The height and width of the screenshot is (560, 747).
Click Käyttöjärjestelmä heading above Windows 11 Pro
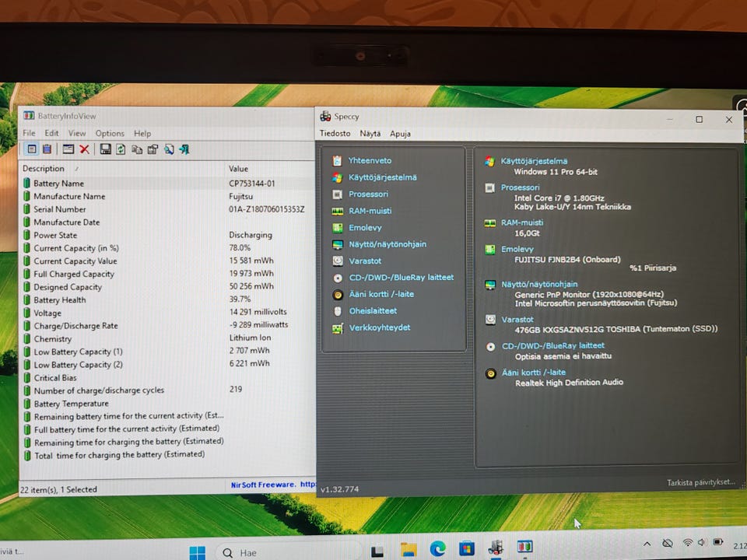(534, 161)
